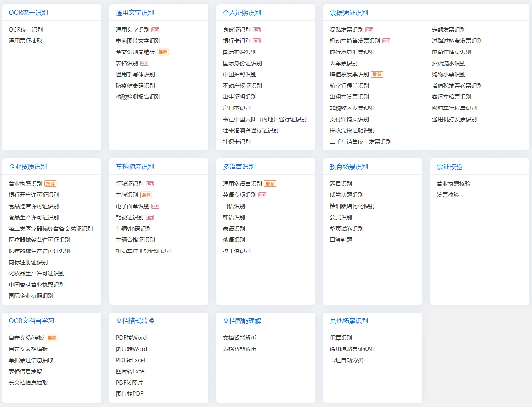This screenshot has width=532, height=407.
Task: Open 网约车行程单识别 link
Action: pyautogui.click(x=454, y=108)
